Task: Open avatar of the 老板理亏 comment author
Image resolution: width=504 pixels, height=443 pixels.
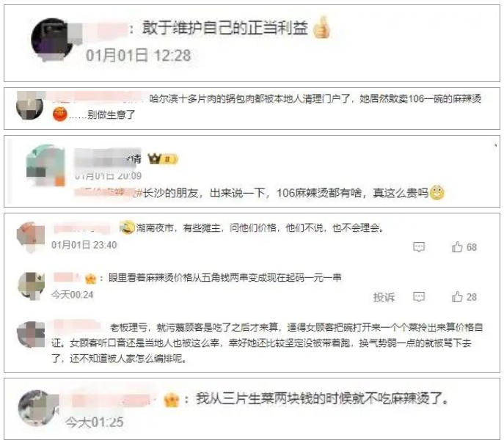Action: point(31,334)
